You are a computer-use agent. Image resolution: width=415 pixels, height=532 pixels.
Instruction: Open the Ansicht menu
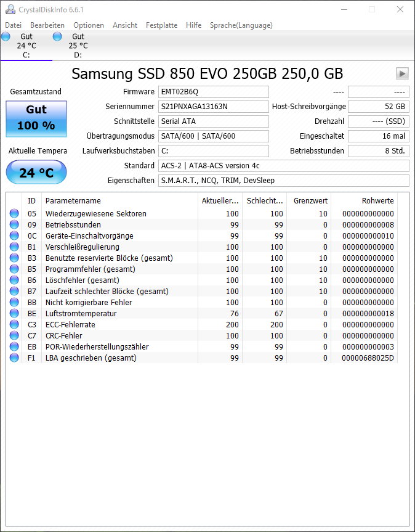point(125,25)
